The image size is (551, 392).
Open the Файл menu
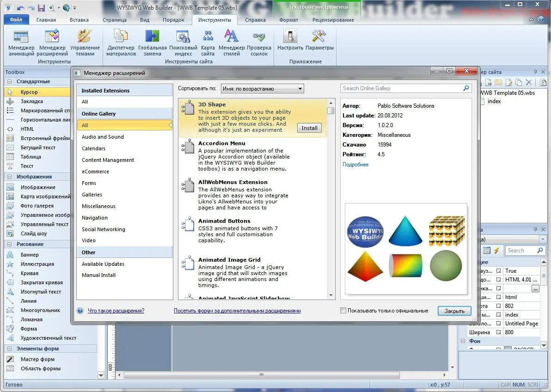click(x=16, y=20)
